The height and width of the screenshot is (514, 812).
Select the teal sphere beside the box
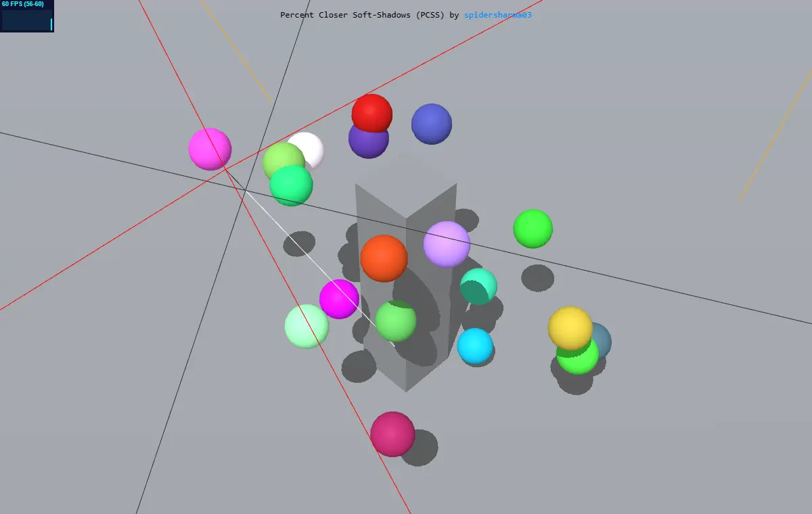coord(479,286)
